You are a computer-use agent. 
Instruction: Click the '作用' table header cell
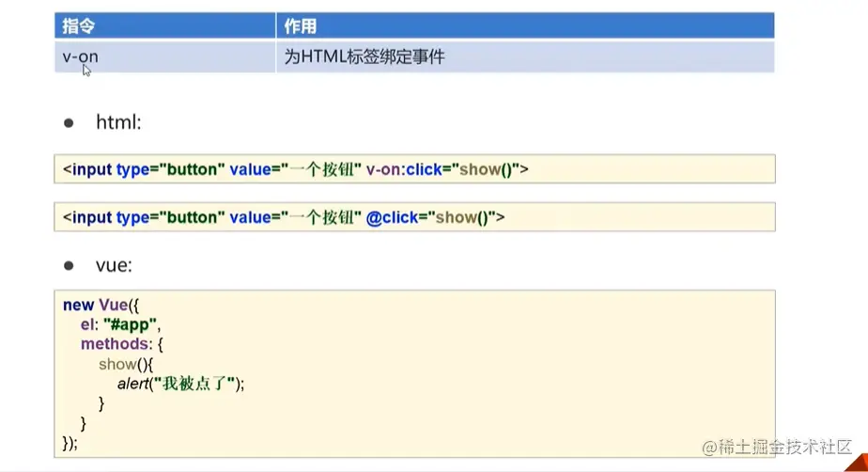coord(525,25)
